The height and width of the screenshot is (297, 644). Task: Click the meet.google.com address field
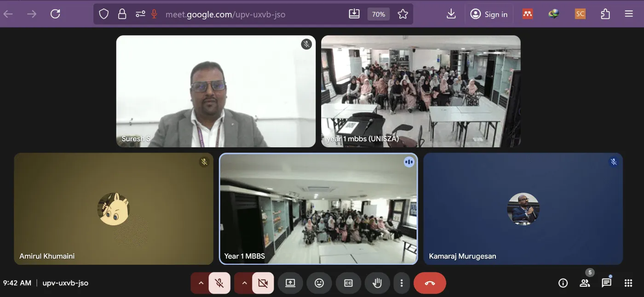225,14
